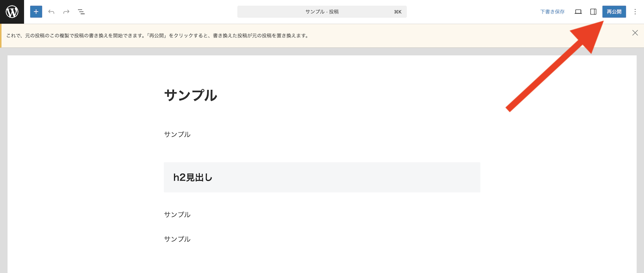Image resolution: width=644 pixels, height=273 pixels.
Task: Open command palette showing サンプル · 投稿
Action: pos(322,12)
